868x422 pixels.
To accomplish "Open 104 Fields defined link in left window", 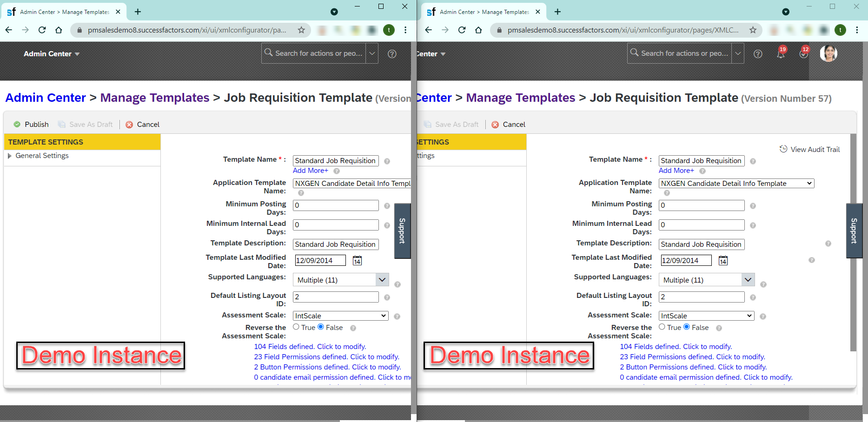I will pos(310,347).
